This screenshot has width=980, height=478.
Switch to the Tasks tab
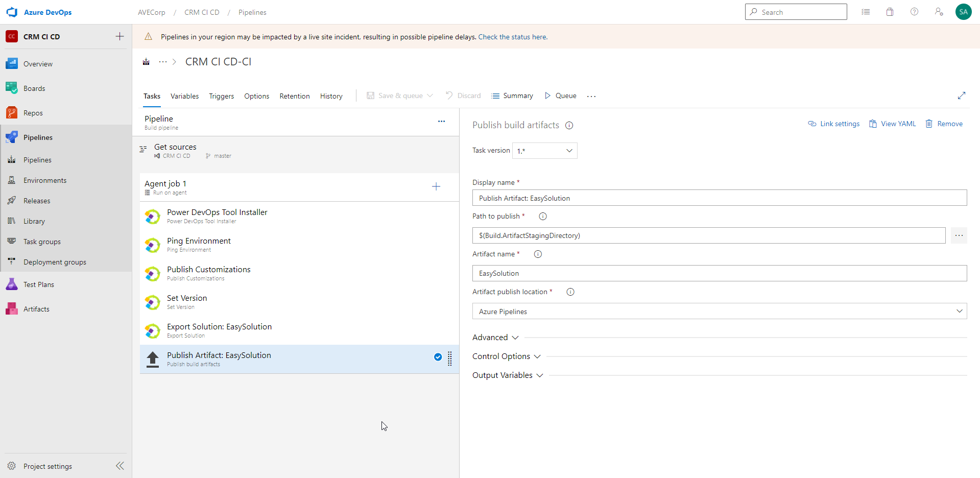152,96
